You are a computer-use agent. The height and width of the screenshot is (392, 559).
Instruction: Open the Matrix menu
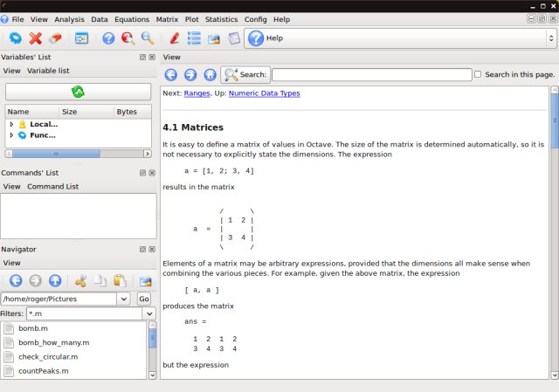pos(167,19)
